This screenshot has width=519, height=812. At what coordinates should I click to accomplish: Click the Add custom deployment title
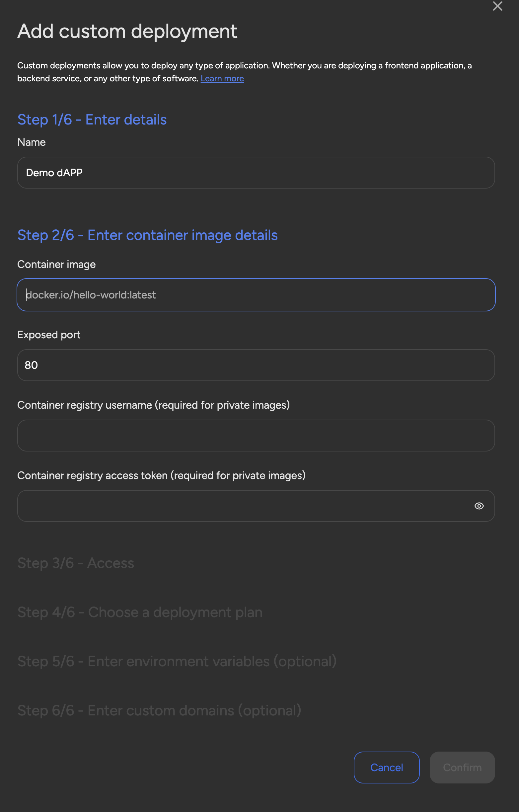127,31
